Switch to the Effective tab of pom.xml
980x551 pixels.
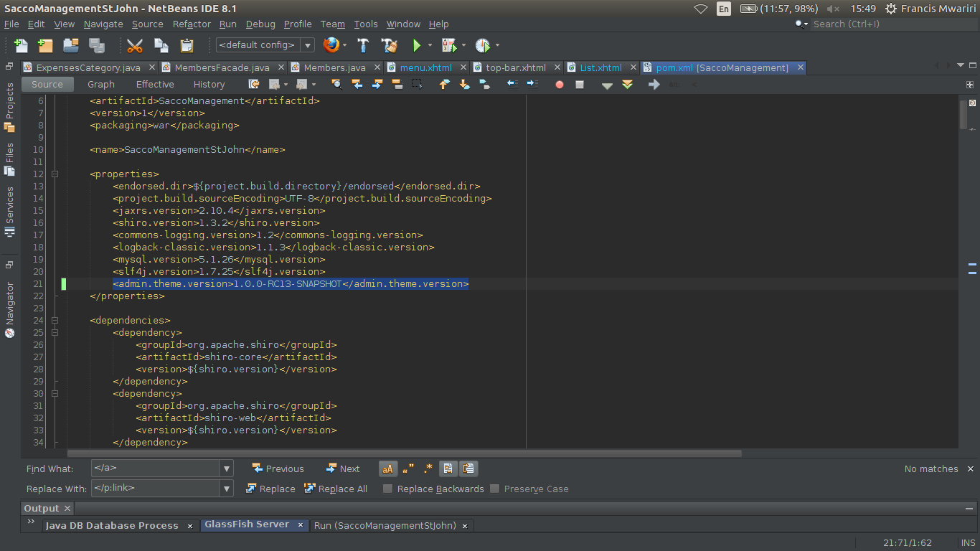click(154, 84)
